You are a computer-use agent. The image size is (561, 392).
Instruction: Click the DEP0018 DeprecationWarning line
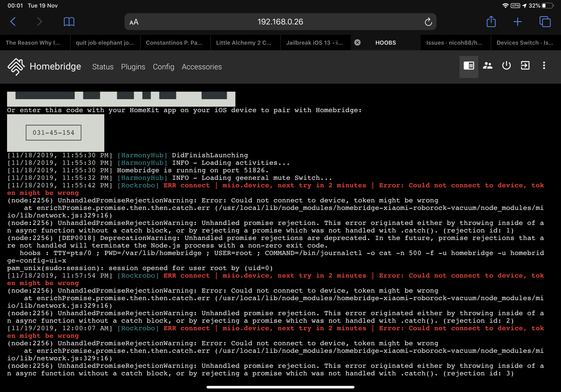pos(276,242)
